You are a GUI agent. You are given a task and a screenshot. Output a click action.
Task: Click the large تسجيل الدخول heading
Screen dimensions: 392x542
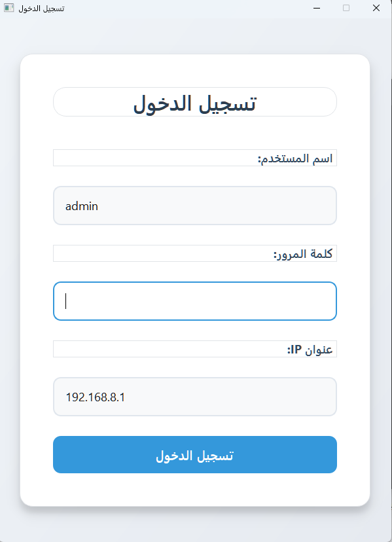(x=194, y=103)
